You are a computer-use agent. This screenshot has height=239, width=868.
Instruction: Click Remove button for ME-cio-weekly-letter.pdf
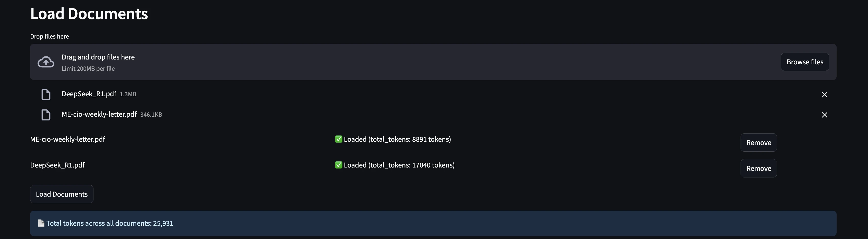coord(758,142)
